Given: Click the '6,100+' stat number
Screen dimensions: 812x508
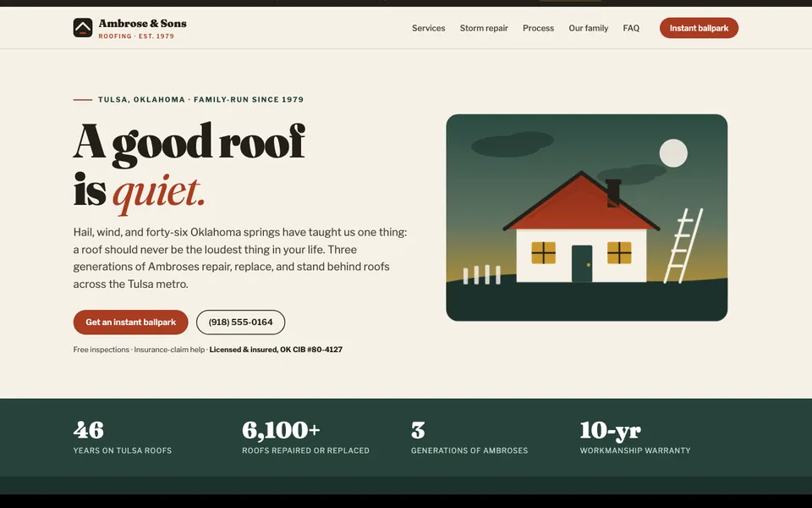Looking at the screenshot, I should point(281,430).
